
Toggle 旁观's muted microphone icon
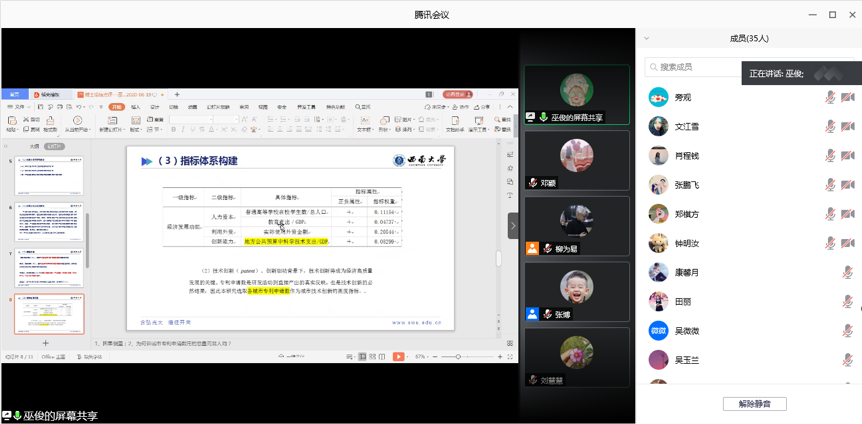(x=830, y=98)
